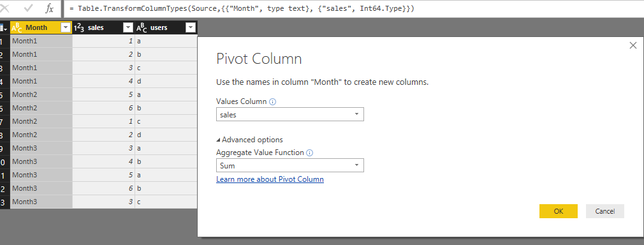Select Month3 cell in the row with sales 5
Screen dimensions: 644x245
[x=41, y=175]
